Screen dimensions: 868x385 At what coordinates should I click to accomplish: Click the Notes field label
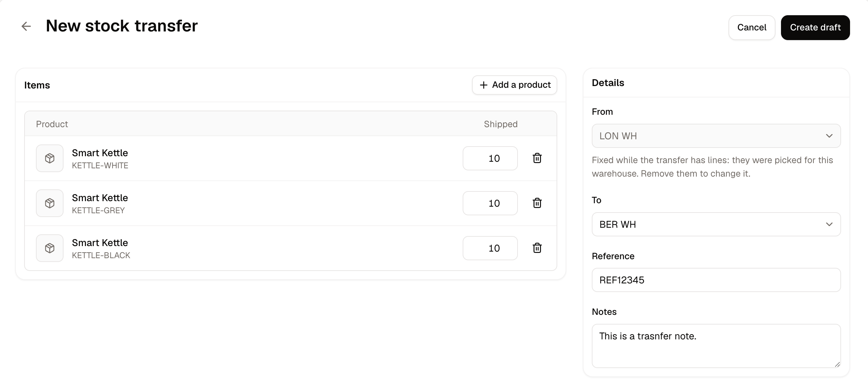pyautogui.click(x=604, y=312)
